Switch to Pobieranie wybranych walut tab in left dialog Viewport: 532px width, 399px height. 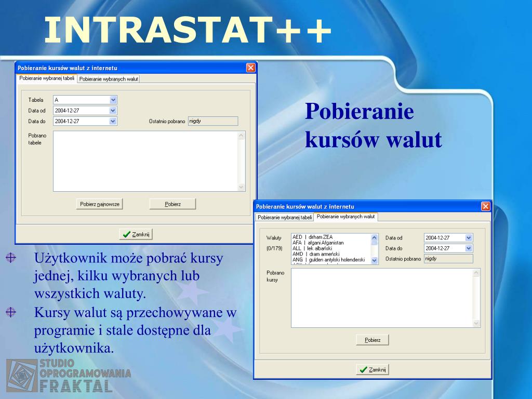(109, 79)
